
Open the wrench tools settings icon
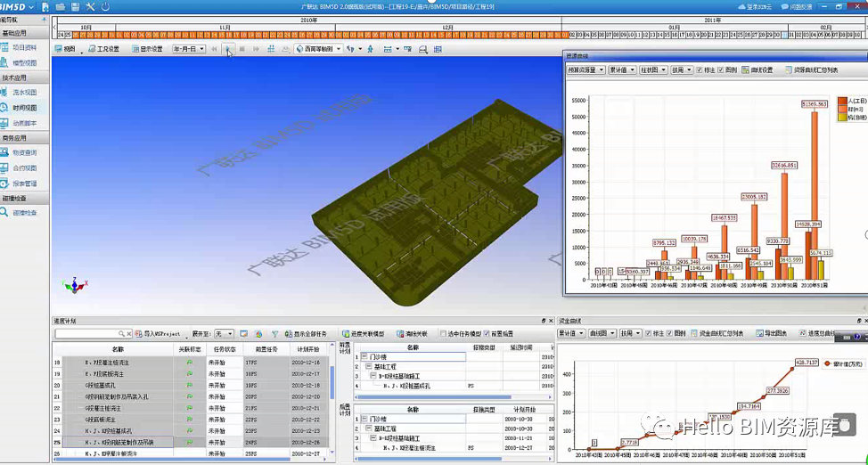coord(90,6)
